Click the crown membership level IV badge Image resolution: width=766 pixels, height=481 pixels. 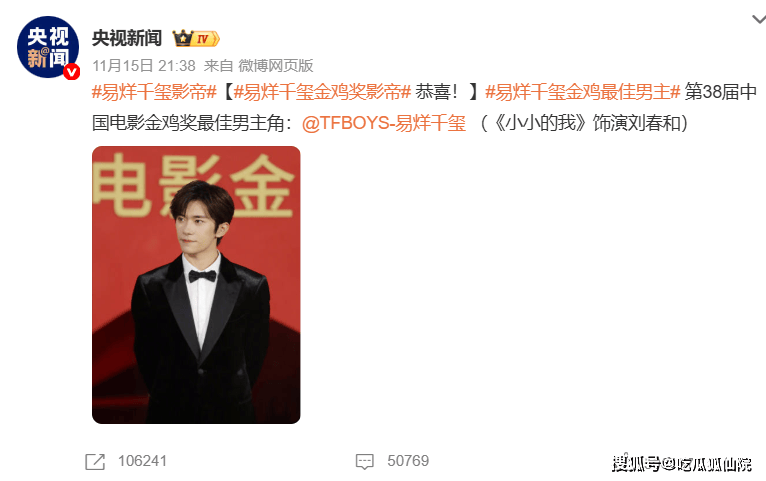(196, 38)
